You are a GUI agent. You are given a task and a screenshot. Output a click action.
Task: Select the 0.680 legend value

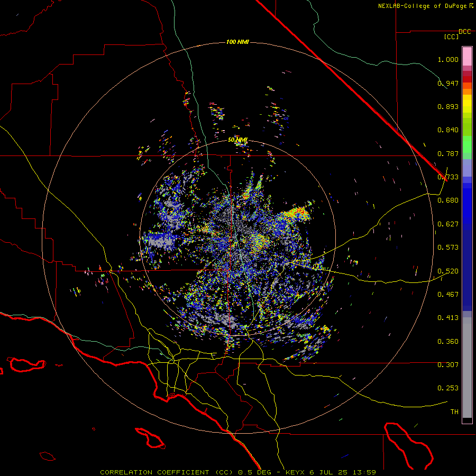pos(448,200)
